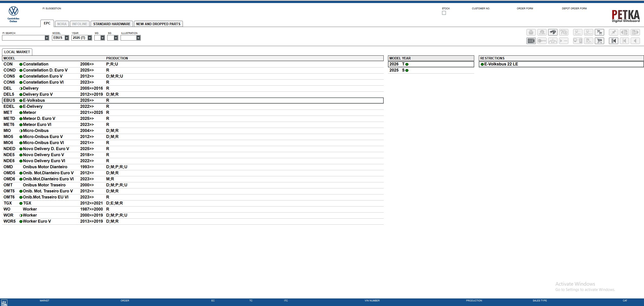Open NEW AND DROPPED PARTS tab
This screenshot has width=644, height=306.
(158, 24)
